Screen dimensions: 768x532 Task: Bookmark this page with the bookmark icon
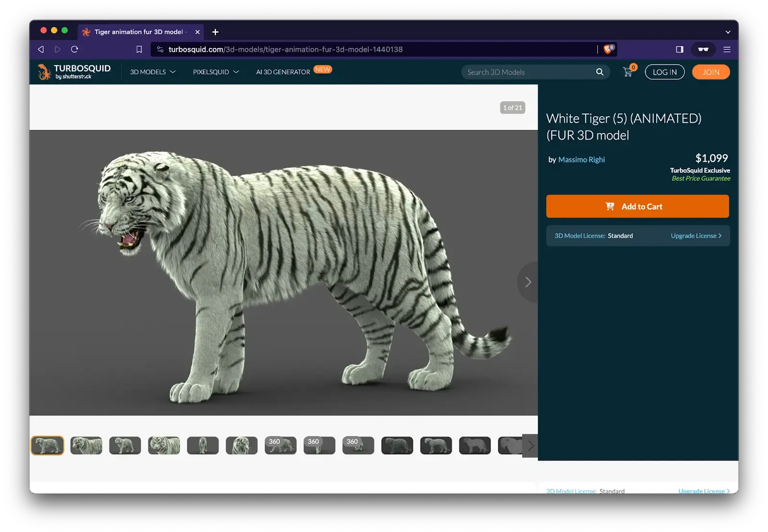pyautogui.click(x=139, y=49)
